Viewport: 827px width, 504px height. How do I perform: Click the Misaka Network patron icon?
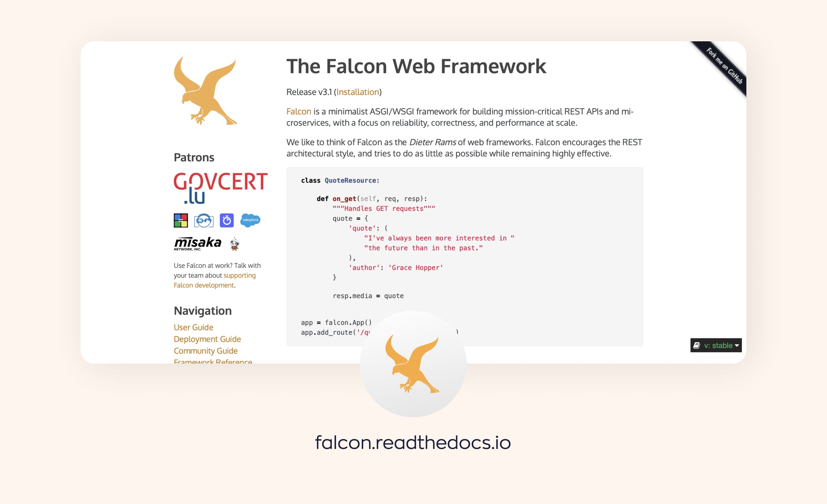tap(197, 244)
